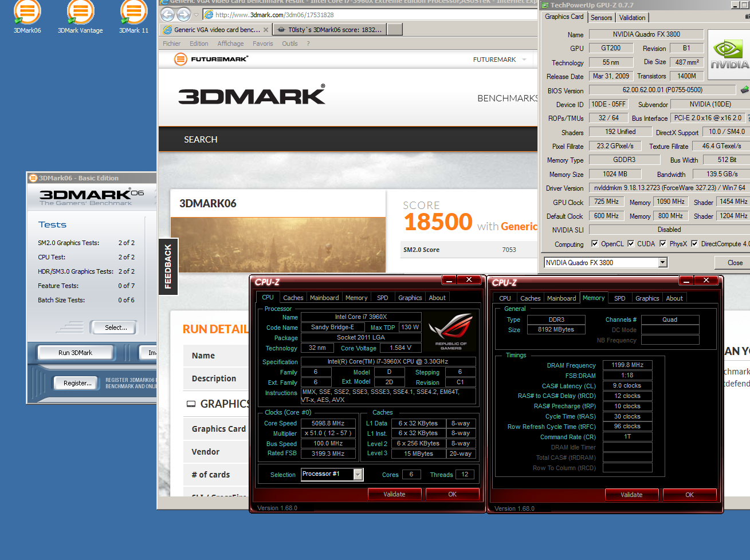Open the Processor #1 selection dropdown
Viewport: 750px width, 560px height.
358,475
